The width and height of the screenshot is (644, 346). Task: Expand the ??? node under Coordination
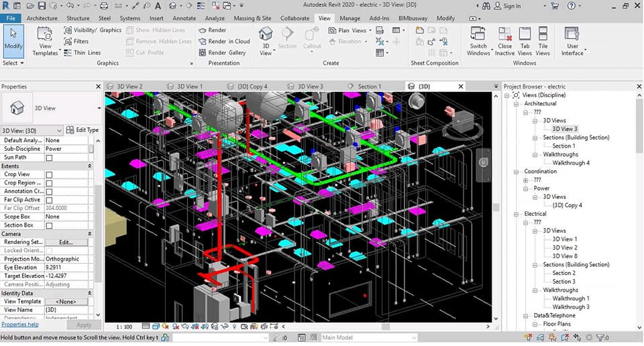526,180
